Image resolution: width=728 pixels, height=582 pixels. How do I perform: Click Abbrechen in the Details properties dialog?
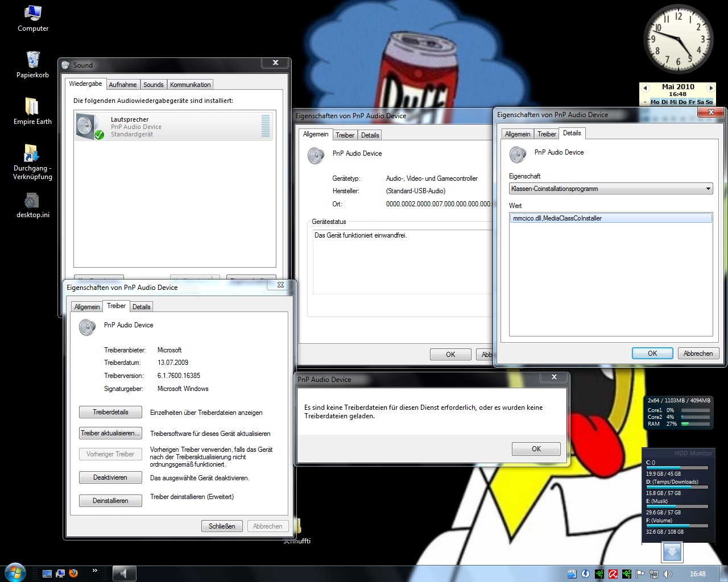[698, 354]
